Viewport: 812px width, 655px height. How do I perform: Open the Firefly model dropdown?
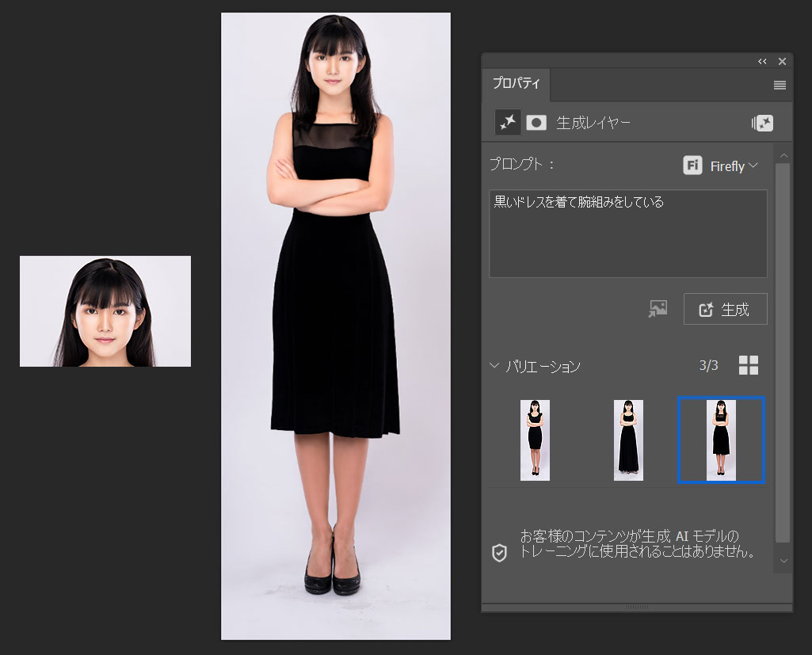click(x=734, y=166)
